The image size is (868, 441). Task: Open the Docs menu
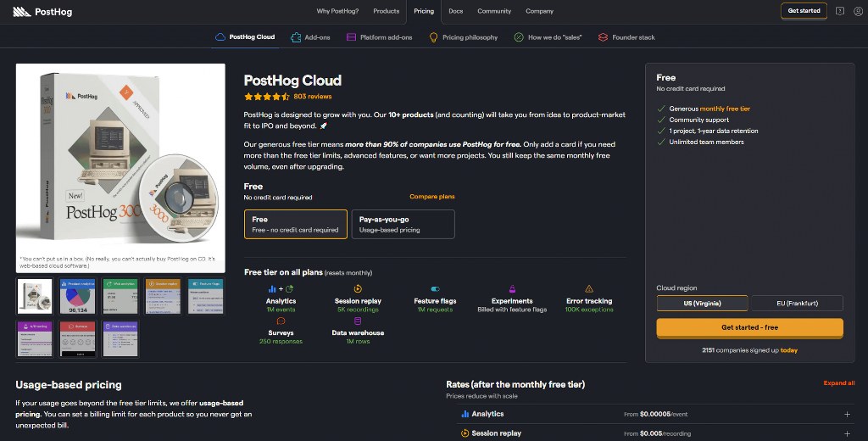[x=455, y=11]
